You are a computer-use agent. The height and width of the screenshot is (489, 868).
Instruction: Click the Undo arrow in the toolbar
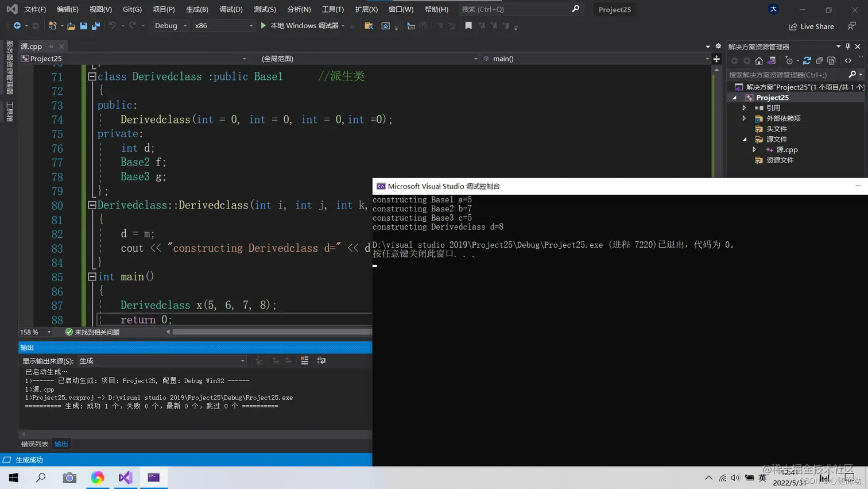pos(113,26)
